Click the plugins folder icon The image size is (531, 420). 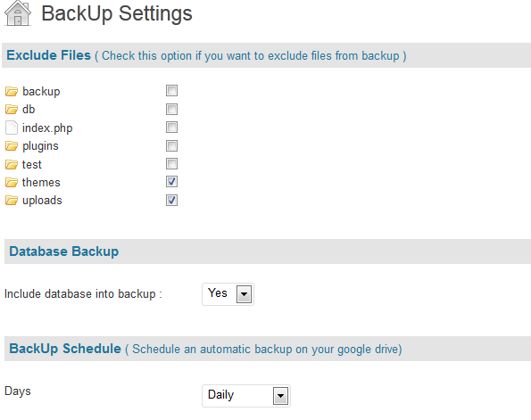point(12,146)
